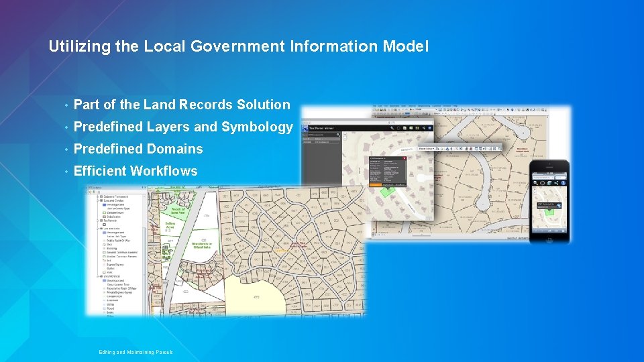Close the Table Of Contents panel
644x362 pixels.
[145, 188]
